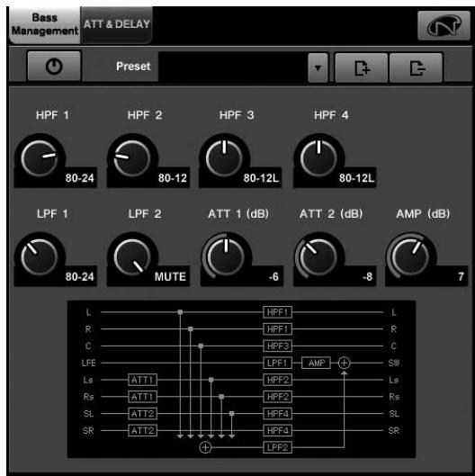
Task: Click the N logo button
Action: [x=444, y=25]
